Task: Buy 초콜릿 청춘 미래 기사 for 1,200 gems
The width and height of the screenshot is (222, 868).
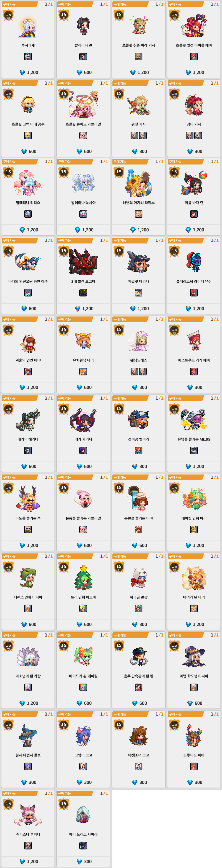Action: pyautogui.click(x=138, y=72)
